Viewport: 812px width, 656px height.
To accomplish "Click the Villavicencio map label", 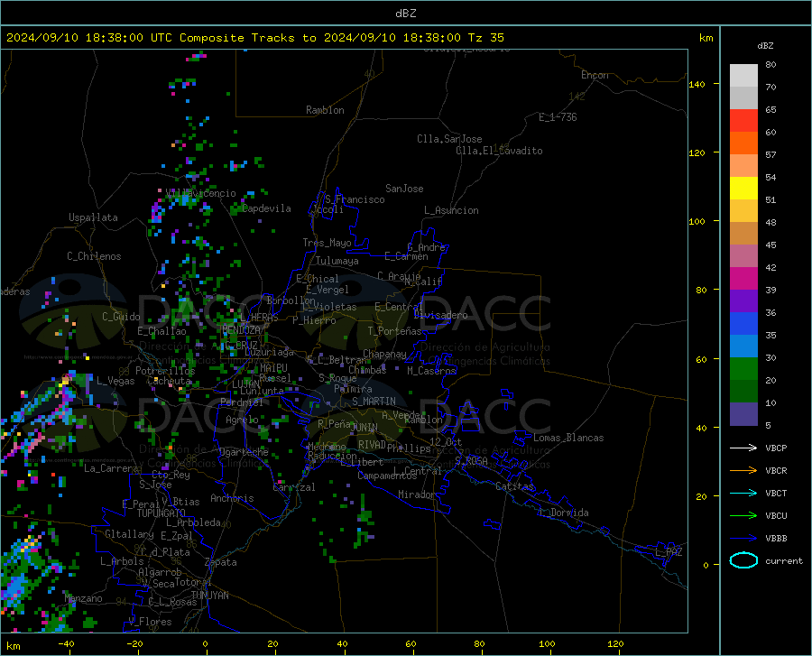I will (x=201, y=193).
